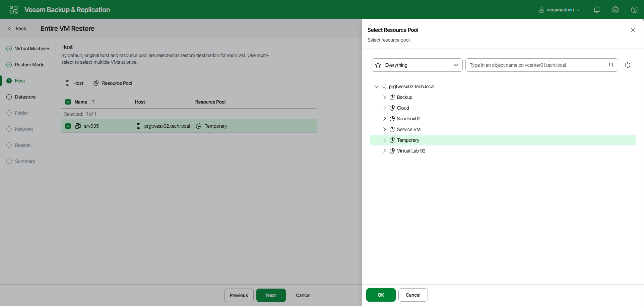Confirm selection with OK
Viewport: 644px width, 306px height.
click(x=381, y=295)
